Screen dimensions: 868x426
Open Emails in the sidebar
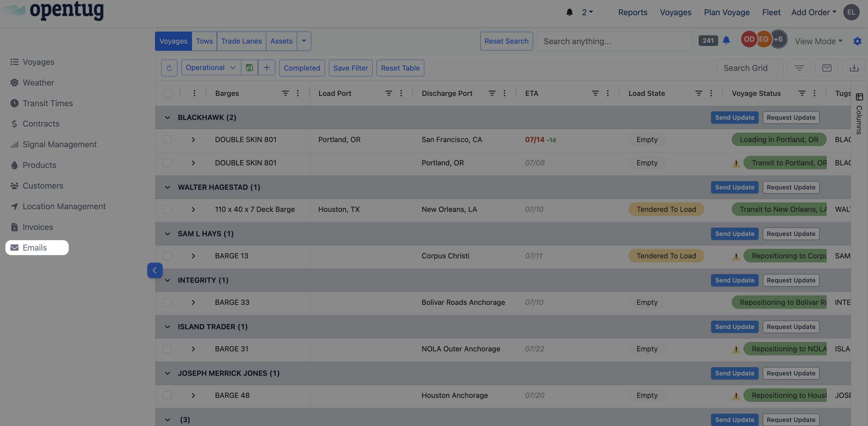coord(37,248)
